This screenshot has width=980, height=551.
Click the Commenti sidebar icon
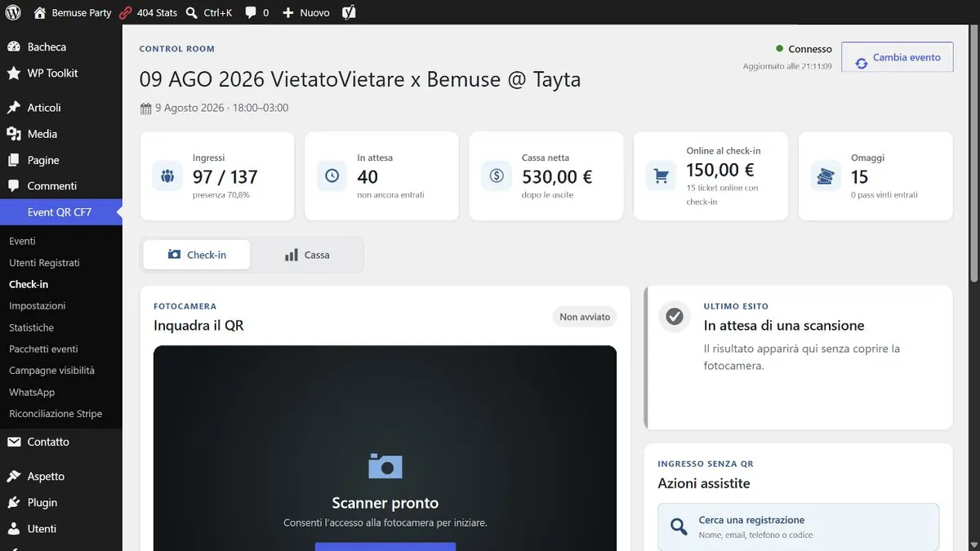(x=14, y=186)
